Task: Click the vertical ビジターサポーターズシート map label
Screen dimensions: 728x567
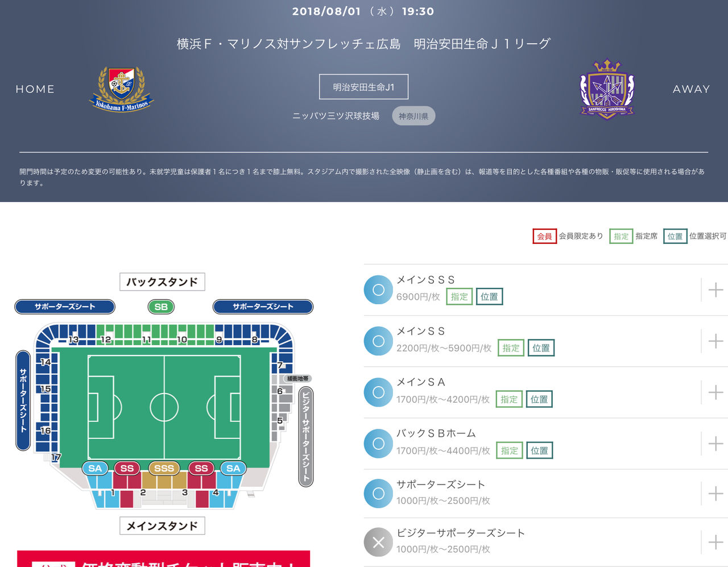Action: (x=306, y=436)
